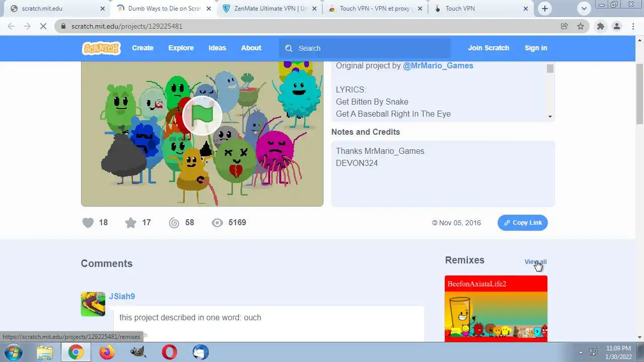
Task: Click the browser forward arrow
Action: pyautogui.click(x=27, y=26)
